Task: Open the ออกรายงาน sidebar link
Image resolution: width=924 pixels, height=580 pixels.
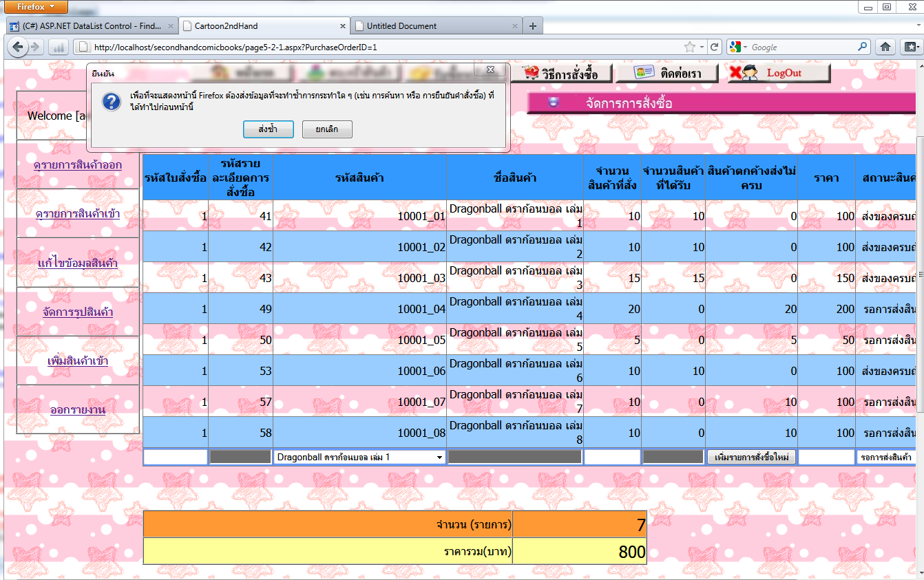Action: click(x=78, y=410)
